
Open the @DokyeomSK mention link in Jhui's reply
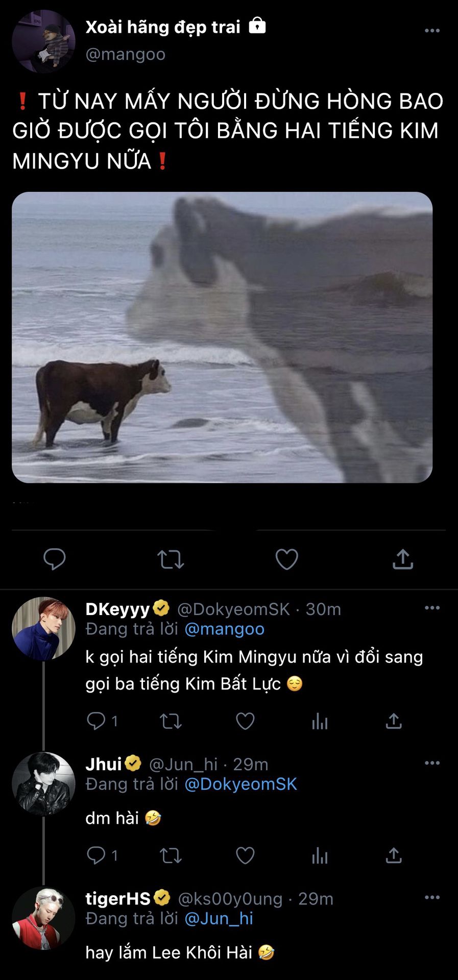click(240, 784)
